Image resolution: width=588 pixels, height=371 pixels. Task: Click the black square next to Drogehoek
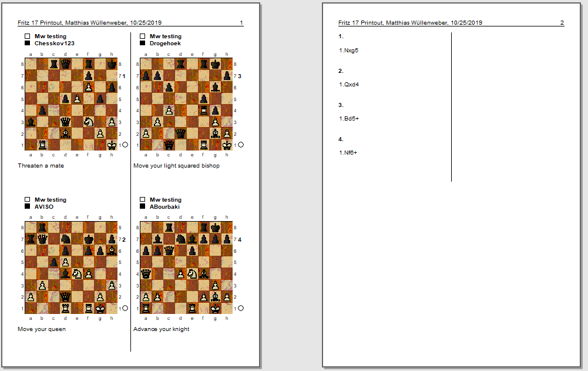point(142,44)
